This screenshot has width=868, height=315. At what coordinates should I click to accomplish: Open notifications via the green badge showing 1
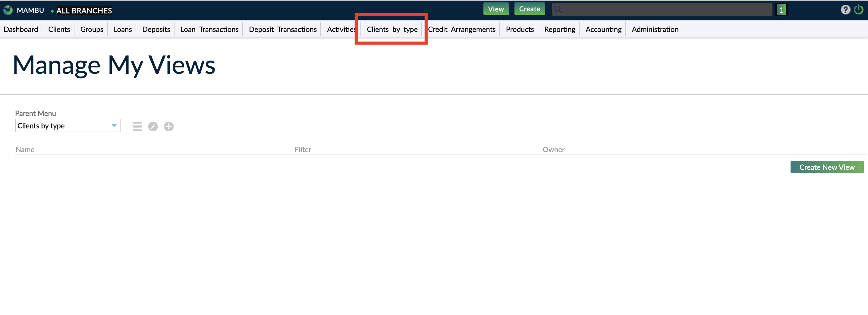click(781, 10)
